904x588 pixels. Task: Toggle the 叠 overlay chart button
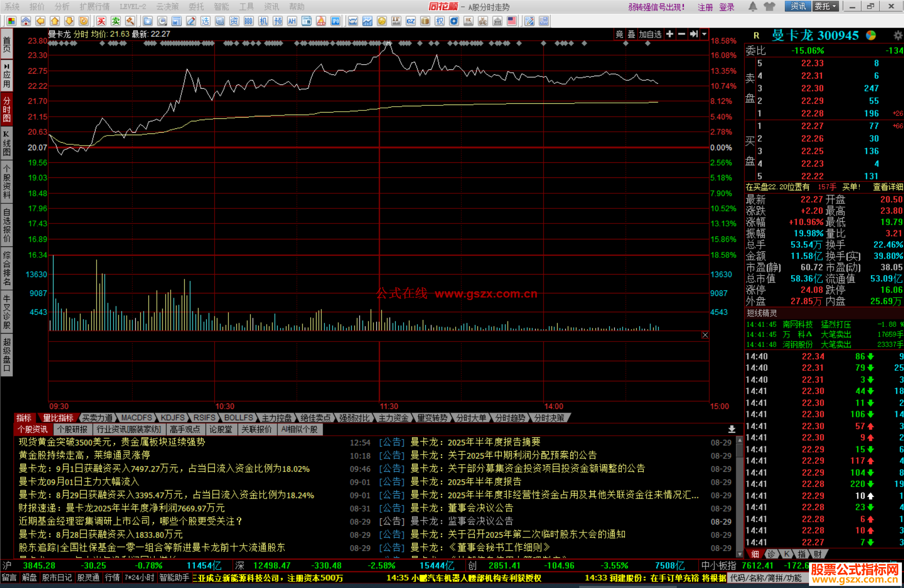point(631,34)
